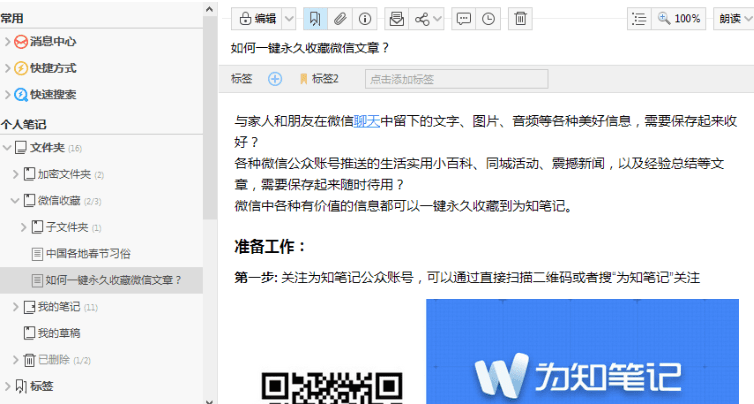Open the history clock icon
The image size is (754, 404).
488,19
